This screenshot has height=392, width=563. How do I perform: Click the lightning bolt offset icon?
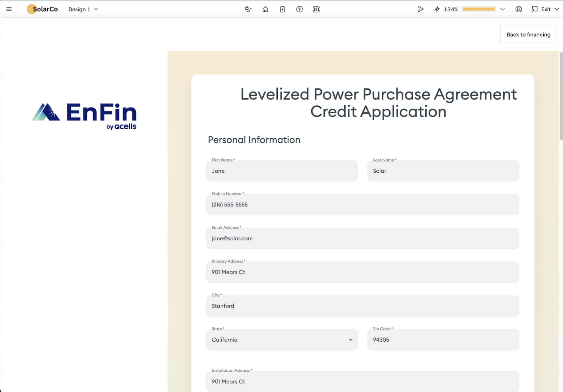click(437, 9)
